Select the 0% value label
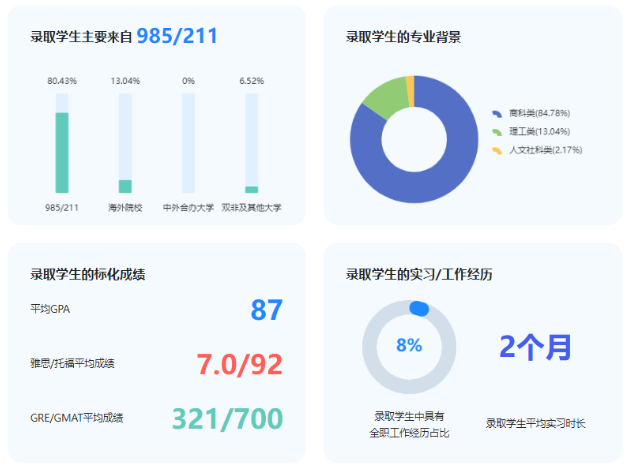The image size is (625, 470). 189,81
